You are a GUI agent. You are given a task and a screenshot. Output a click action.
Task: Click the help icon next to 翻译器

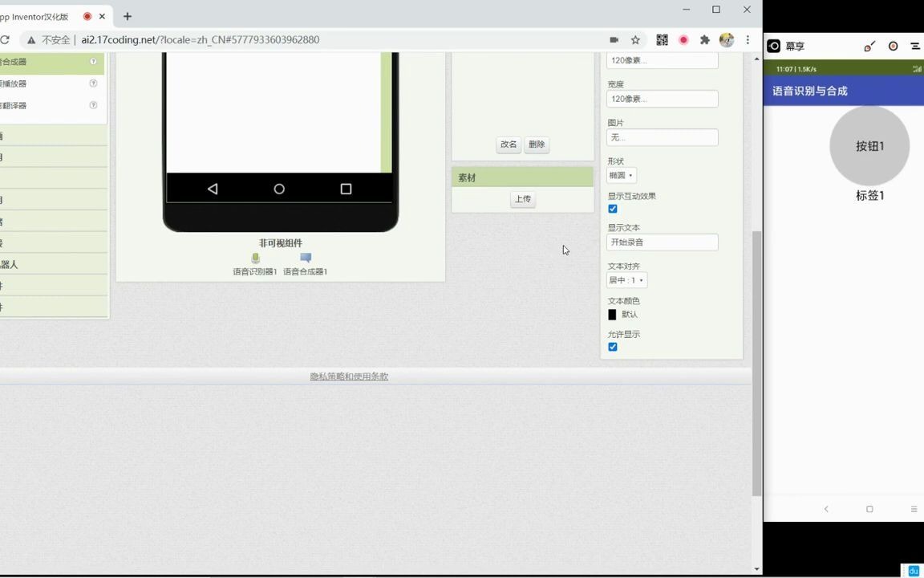[x=93, y=105]
